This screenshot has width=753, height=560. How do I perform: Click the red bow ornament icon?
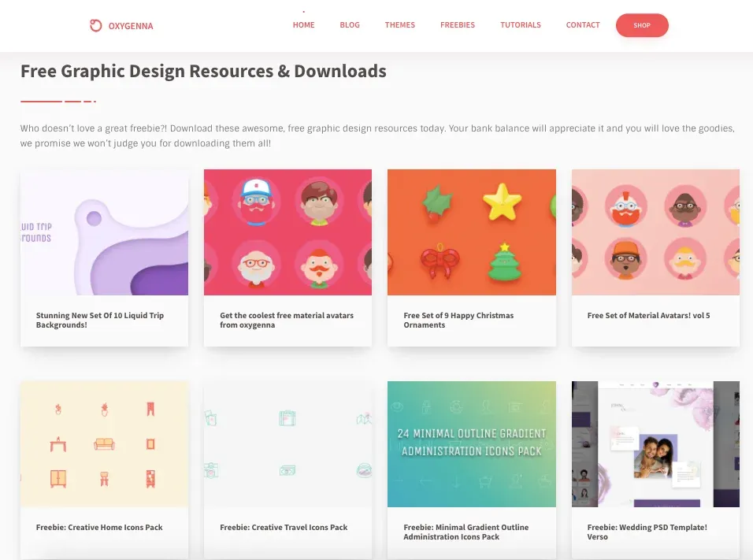click(x=440, y=261)
